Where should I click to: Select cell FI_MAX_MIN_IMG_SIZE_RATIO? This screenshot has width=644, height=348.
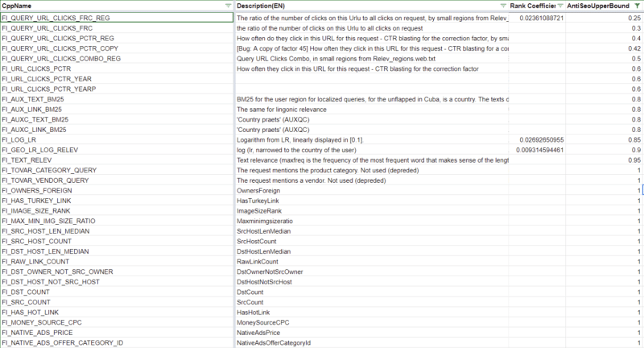coord(117,221)
